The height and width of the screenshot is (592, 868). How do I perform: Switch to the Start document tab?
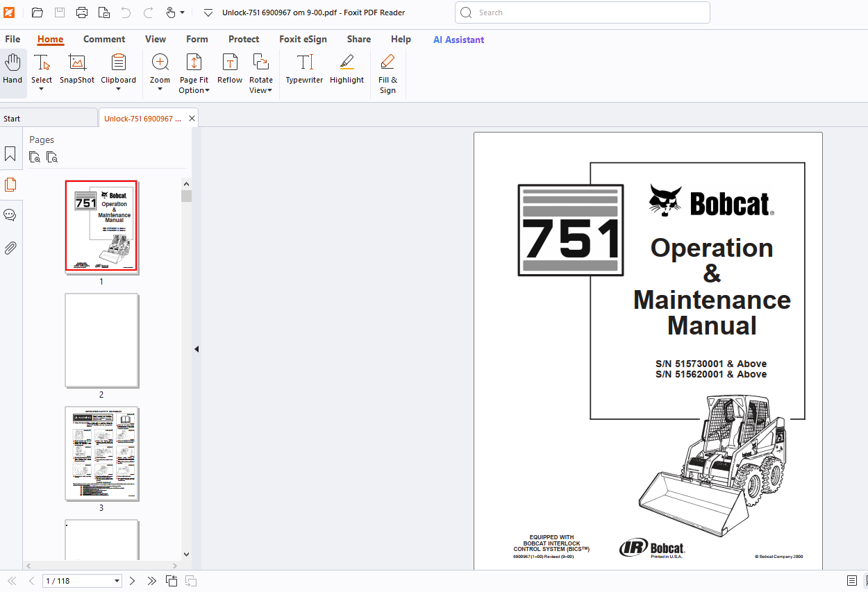pyautogui.click(x=49, y=119)
